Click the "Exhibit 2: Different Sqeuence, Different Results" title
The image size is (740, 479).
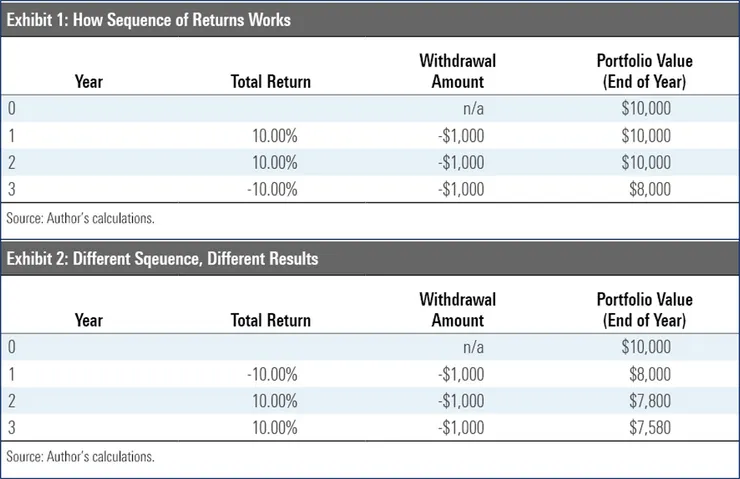[162, 259]
